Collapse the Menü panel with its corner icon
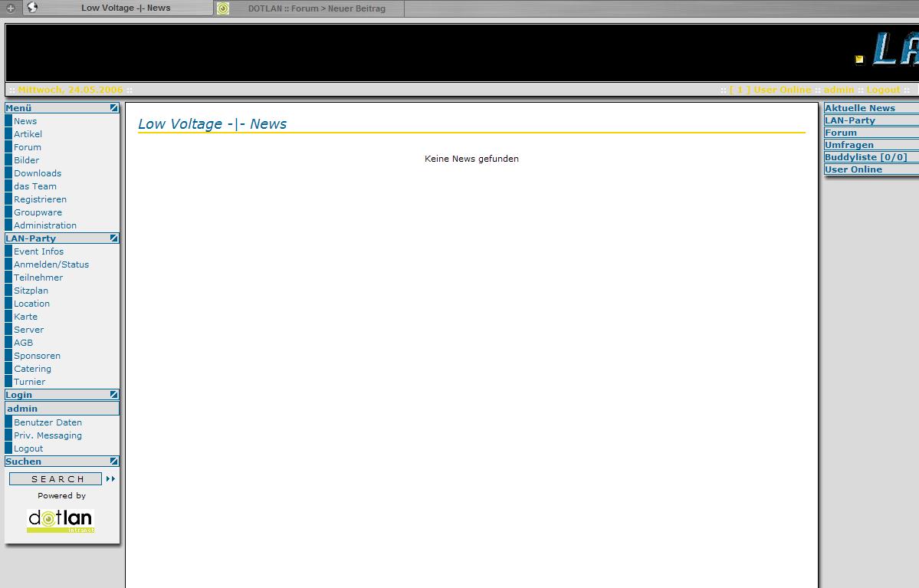 113,108
